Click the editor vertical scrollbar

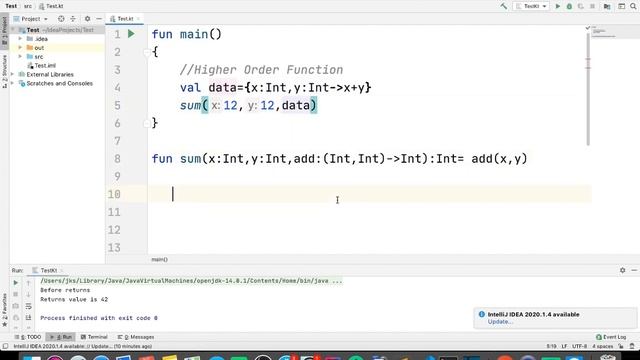pos(588,89)
